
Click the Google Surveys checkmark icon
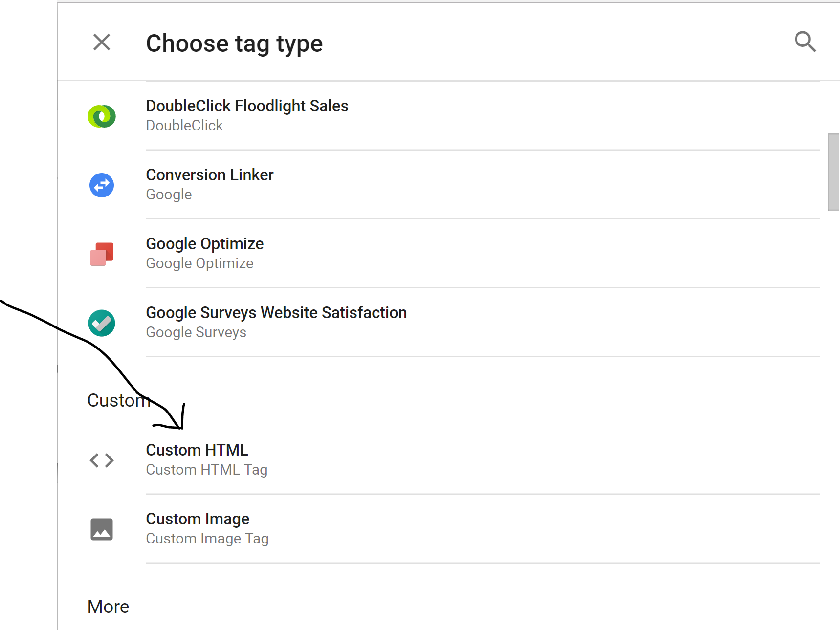coord(102,323)
